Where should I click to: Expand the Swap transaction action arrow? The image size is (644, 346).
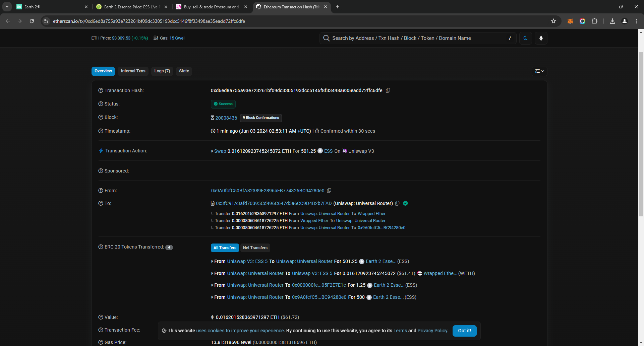pos(212,151)
